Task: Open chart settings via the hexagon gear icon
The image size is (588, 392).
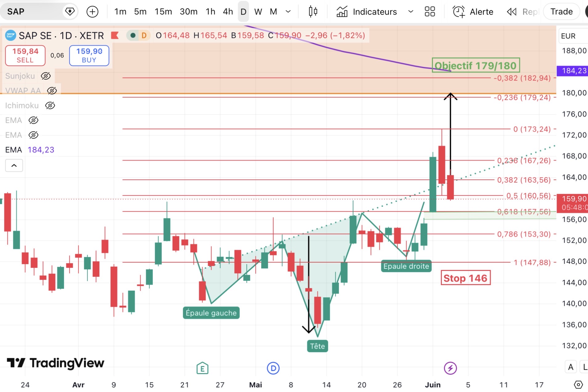Action: point(578,385)
